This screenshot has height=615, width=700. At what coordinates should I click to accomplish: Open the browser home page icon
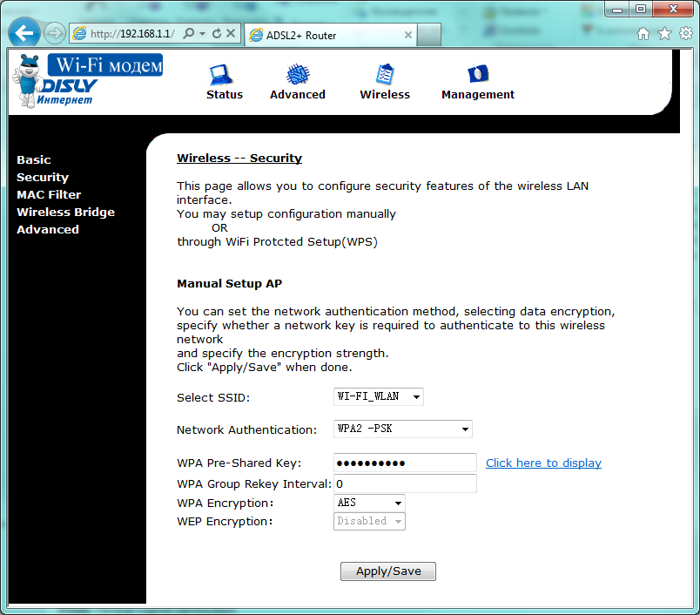tap(643, 34)
